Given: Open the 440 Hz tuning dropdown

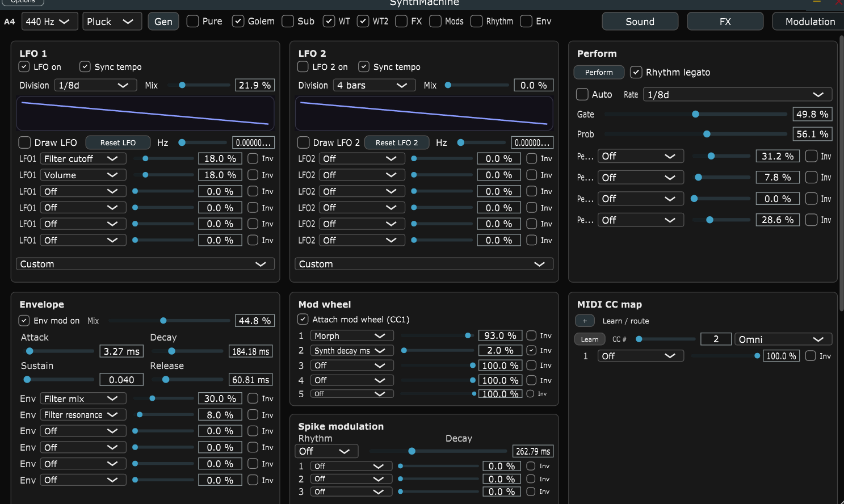Looking at the screenshot, I should pos(49,22).
